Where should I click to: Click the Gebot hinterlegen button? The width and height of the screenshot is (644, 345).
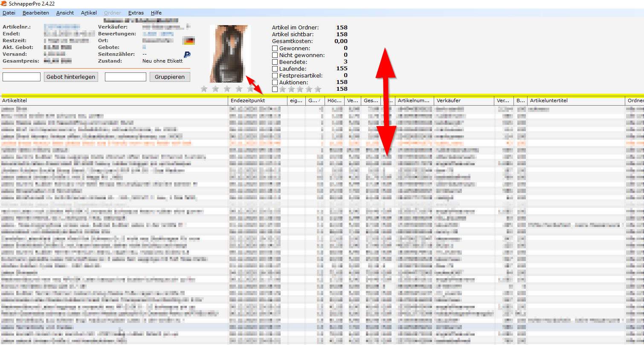coord(71,77)
